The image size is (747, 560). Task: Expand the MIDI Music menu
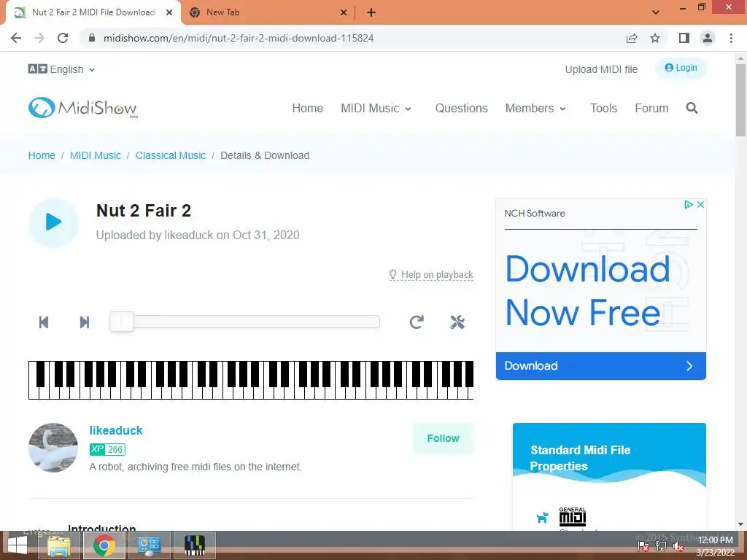(376, 109)
